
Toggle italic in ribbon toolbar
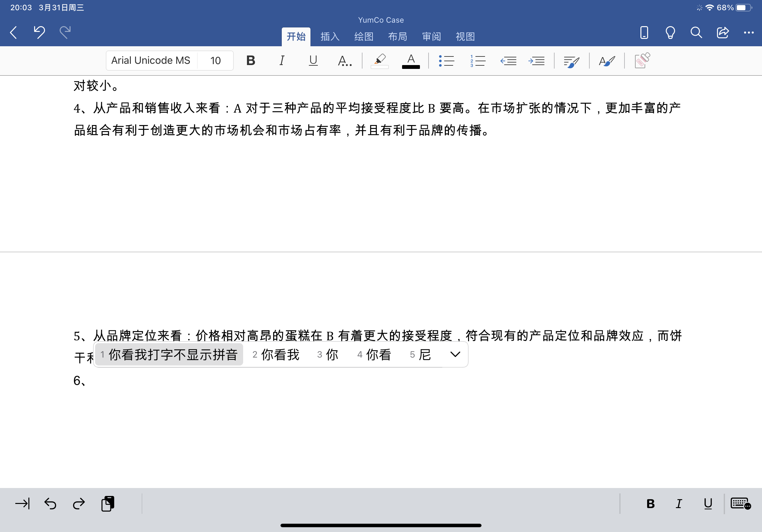tap(282, 61)
